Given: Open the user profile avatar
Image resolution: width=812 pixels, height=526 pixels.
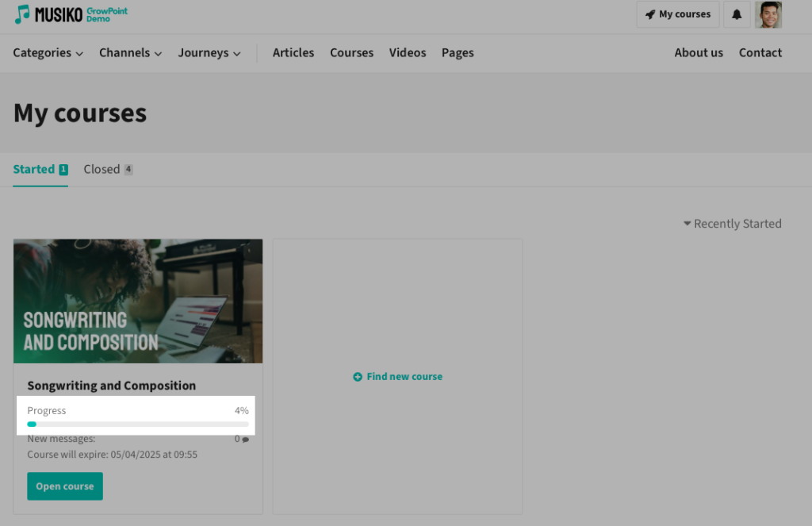Looking at the screenshot, I should [x=768, y=14].
